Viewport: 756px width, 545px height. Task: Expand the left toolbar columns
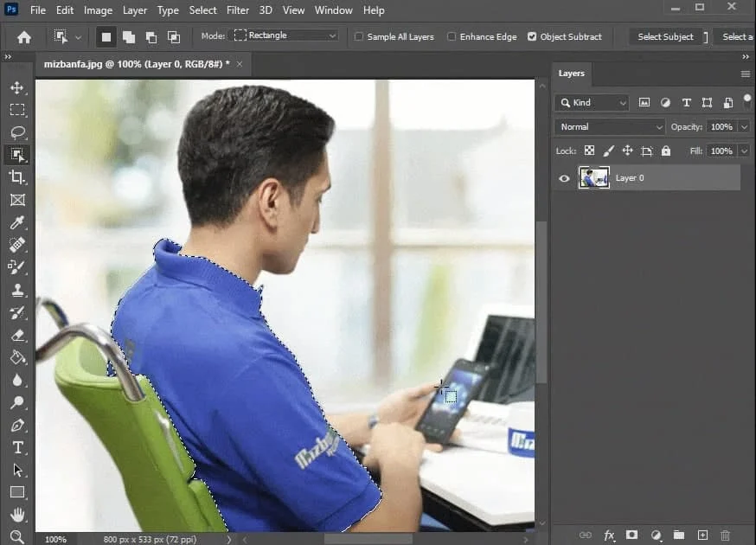[8, 56]
